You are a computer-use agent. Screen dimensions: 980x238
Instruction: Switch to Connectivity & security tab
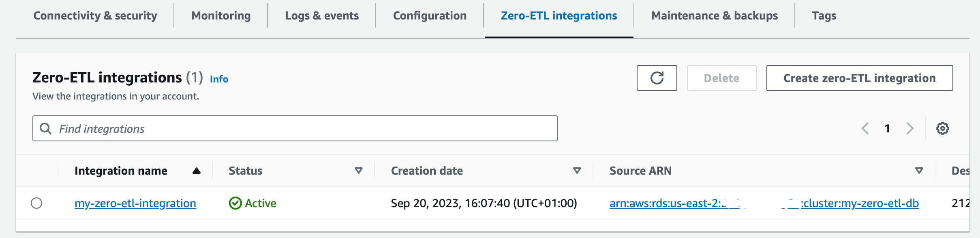click(95, 15)
